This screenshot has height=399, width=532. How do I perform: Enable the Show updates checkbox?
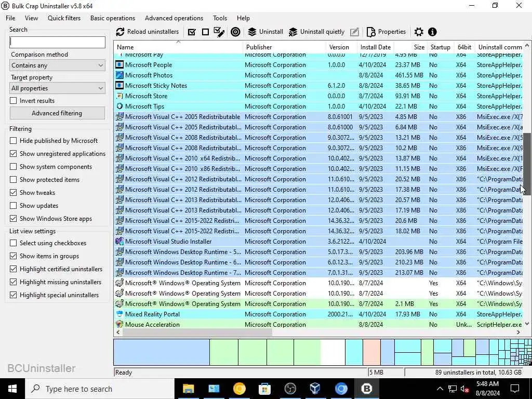pos(13,206)
